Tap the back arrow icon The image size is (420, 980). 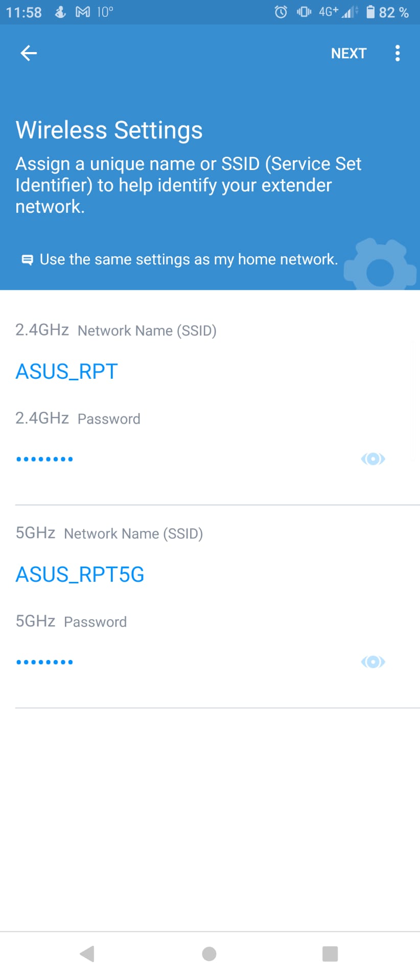[29, 53]
